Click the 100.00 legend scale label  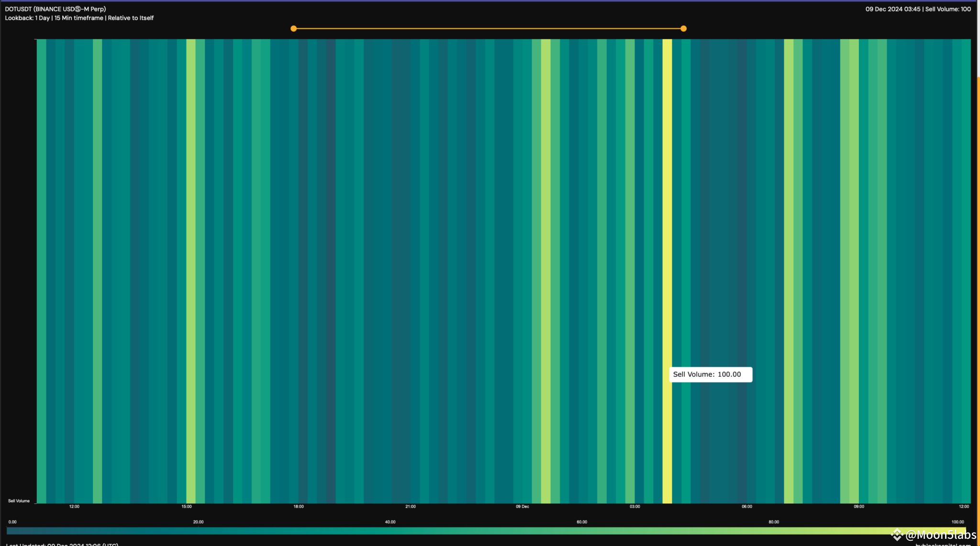pos(958,522)
